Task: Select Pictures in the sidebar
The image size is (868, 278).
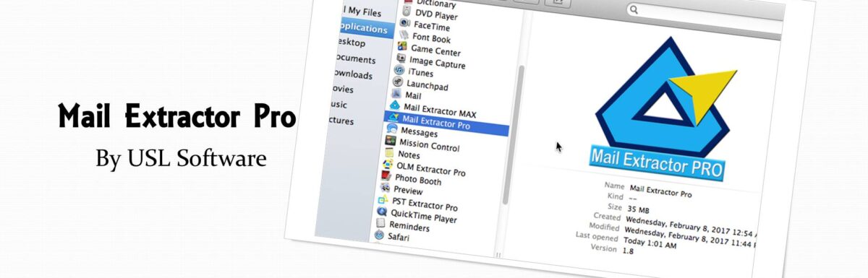Action: 340,121
